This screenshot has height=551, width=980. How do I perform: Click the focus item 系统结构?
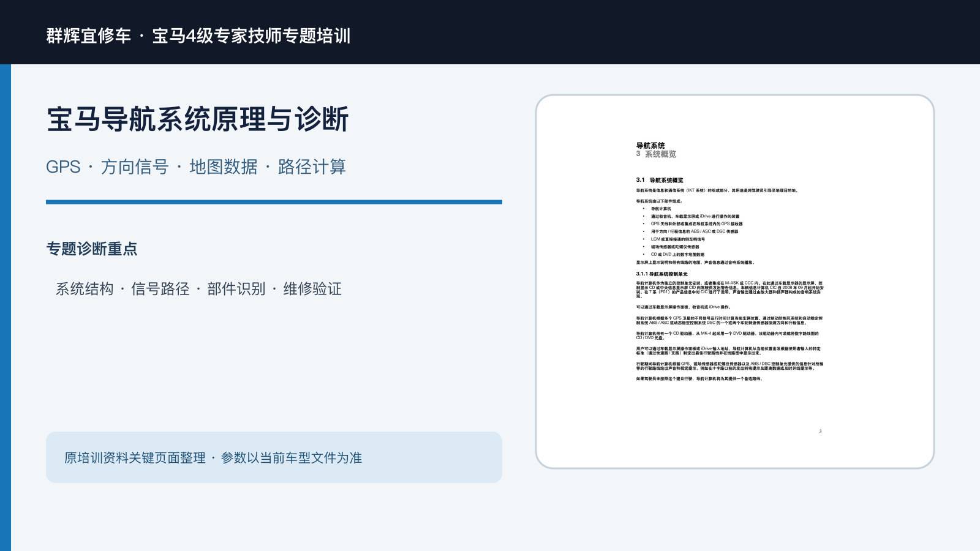[x=85, y=289]
